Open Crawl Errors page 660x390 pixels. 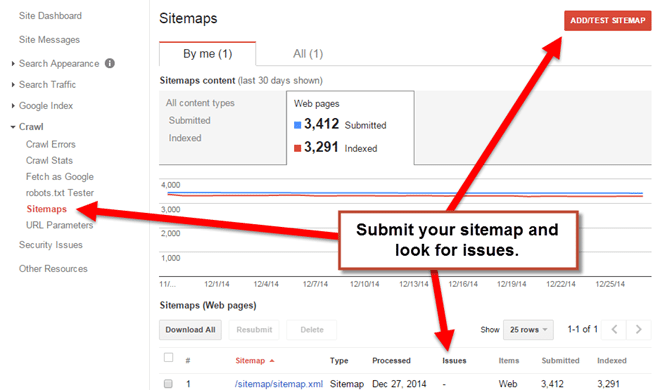point(51,144)
